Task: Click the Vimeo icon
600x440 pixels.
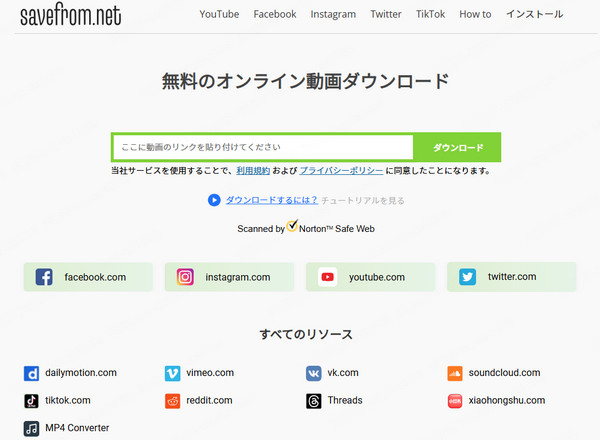Action: 173,373
